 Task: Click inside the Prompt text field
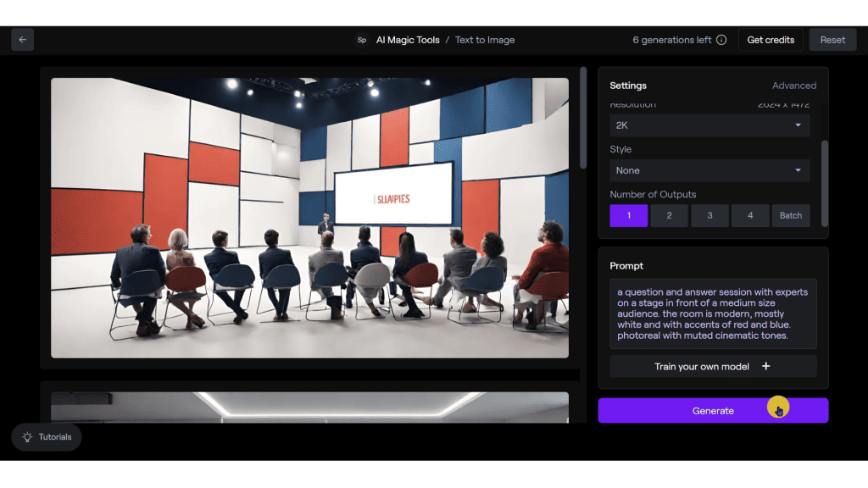pos(713,313)
